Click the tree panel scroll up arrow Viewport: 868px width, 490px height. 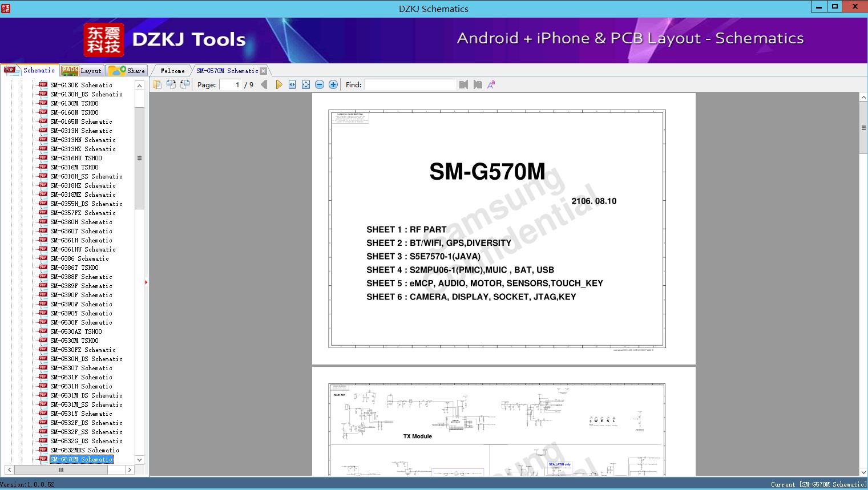pyautogui.click(x=139, y=86)
